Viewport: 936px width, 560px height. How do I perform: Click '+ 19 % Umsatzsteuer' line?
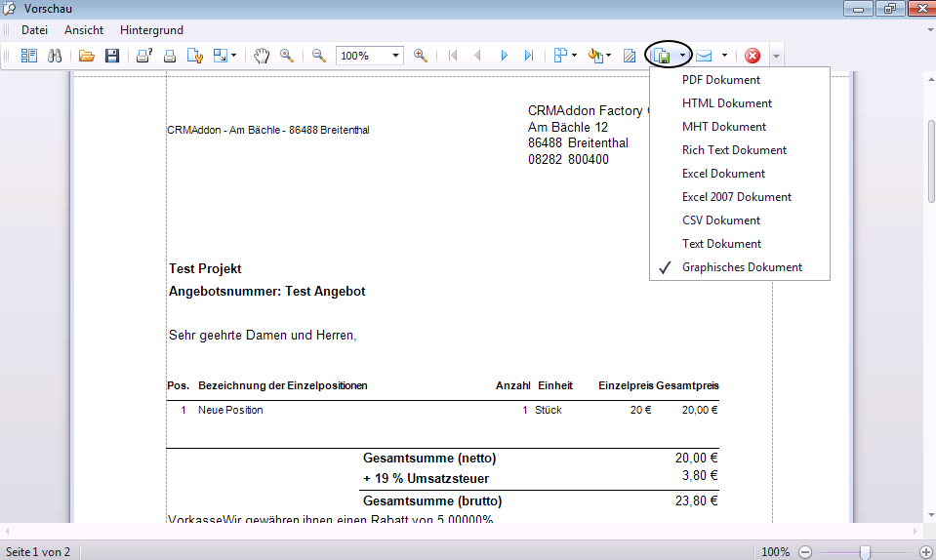(426, 479)
